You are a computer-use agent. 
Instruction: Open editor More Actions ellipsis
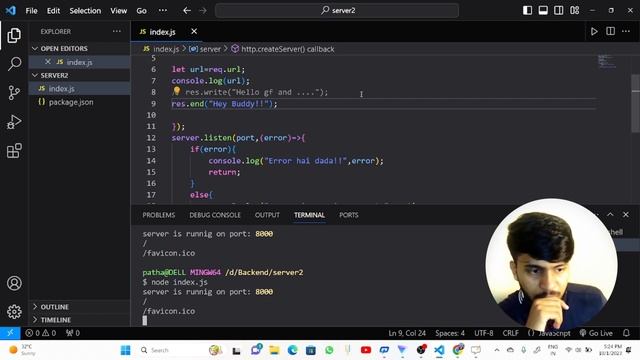coord(626,31)
